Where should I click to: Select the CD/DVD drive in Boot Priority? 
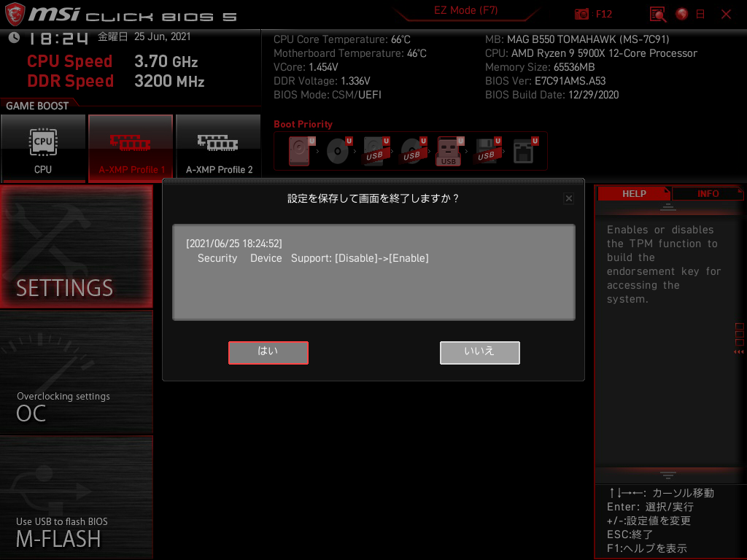[338, 149]
